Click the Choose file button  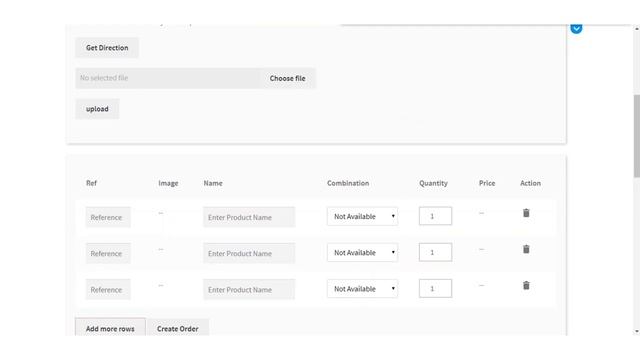pos(287,78)
